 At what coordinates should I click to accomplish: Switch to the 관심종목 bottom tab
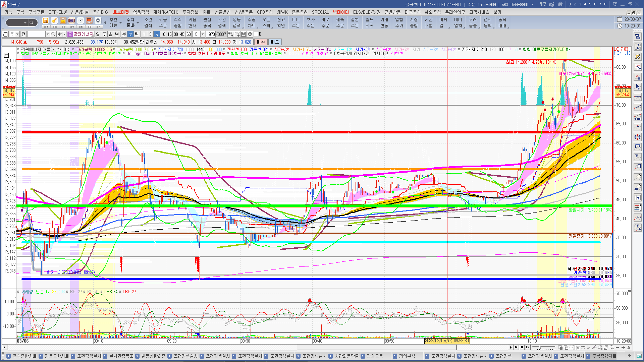375,356
